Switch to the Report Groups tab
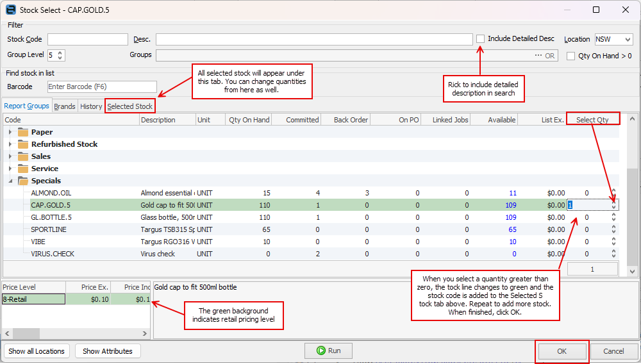This screenshot has width=641, height=364. [x=26, y=106]
